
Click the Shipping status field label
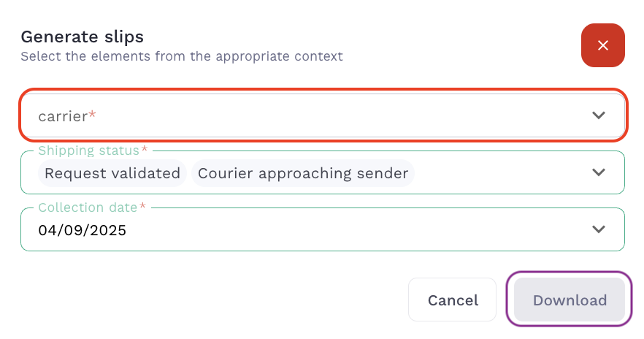coord(88,151)
